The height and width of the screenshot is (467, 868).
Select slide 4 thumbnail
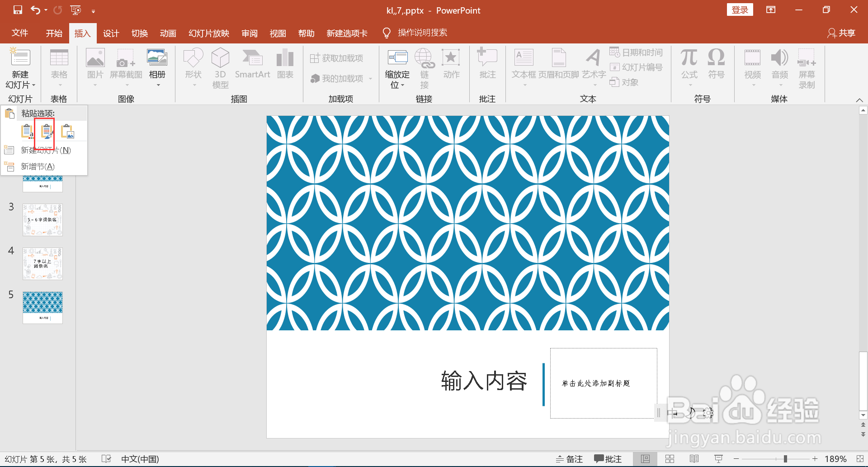[x=42, y=263]
